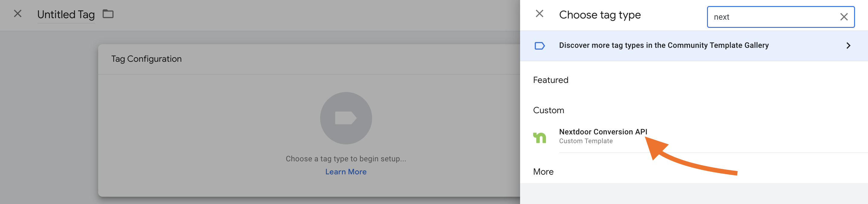Screen dimensions: 868x204
Task: Expand the Community Template Gallery via its chevron
Action: [x=849, y=45]
